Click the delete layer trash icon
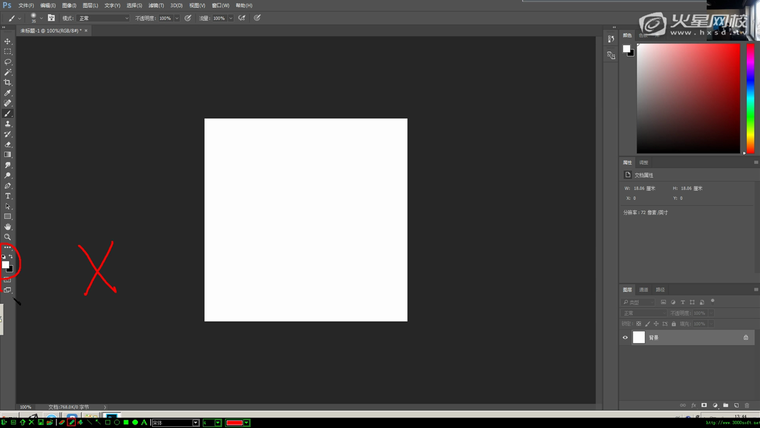This screenshot has height=428, width=760. (746, 405)
